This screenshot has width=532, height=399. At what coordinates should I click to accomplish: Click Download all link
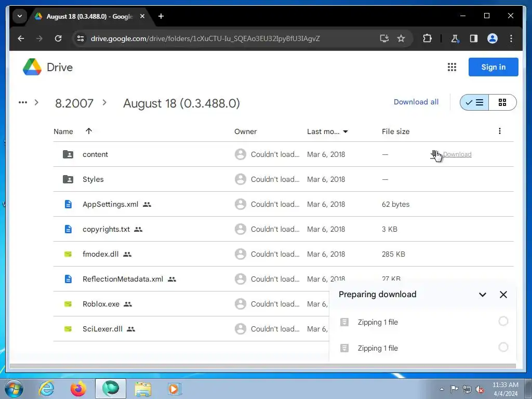click(416, 102)
